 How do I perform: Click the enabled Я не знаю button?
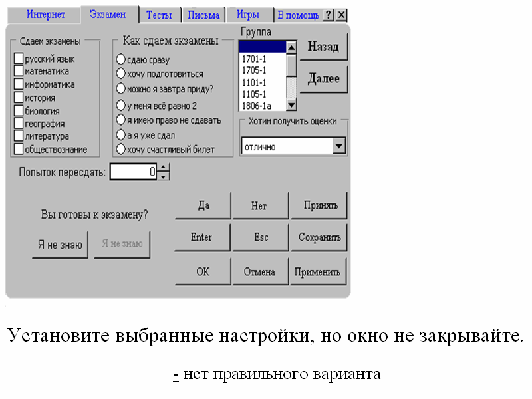tap(60, 245)
